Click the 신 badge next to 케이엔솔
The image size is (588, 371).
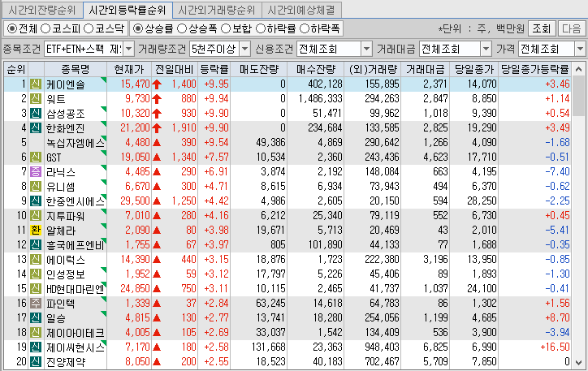pyautogui.click(x=36, y=84)
